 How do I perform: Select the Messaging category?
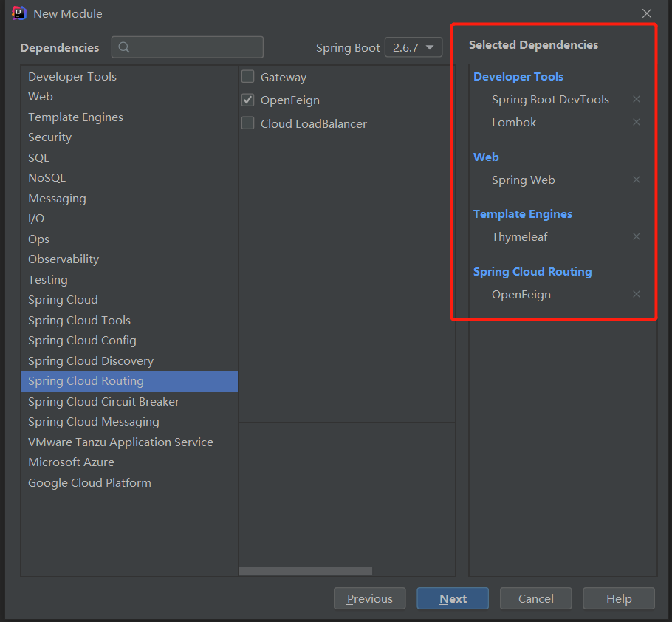[129, 199]
